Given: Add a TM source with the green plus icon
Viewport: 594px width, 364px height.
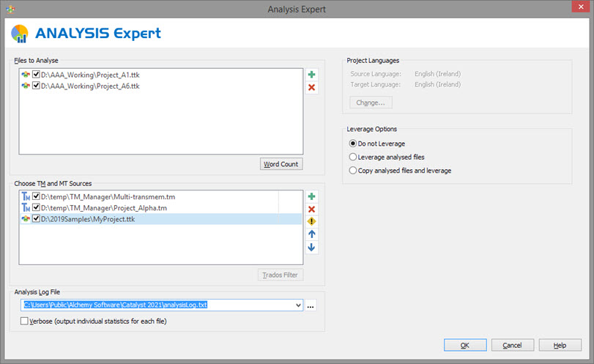Looking at the screenshot, I should pyautogui.click(x=311, y=196).
